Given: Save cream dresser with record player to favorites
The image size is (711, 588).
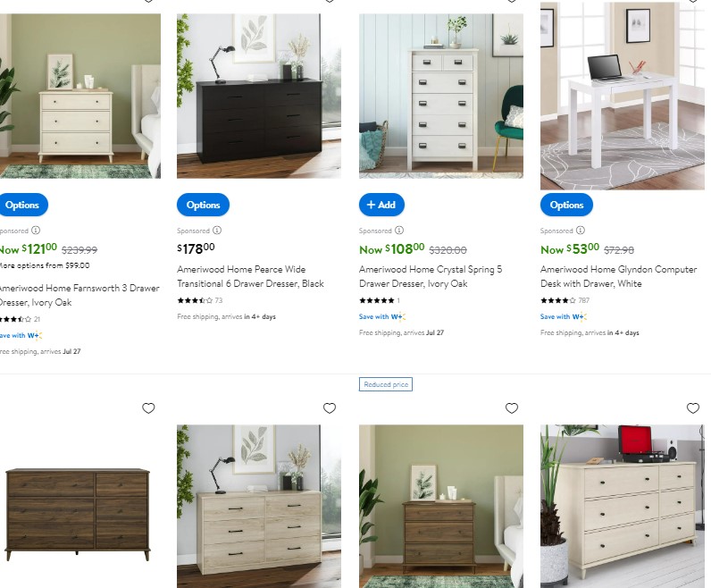Looking at the screenshot, I should click(x=693, y=408).
